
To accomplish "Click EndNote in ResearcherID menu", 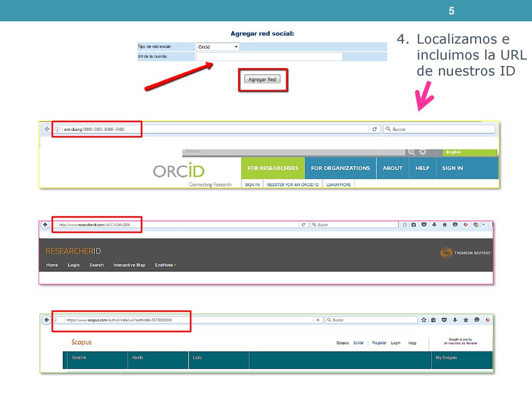I will 166,265.
